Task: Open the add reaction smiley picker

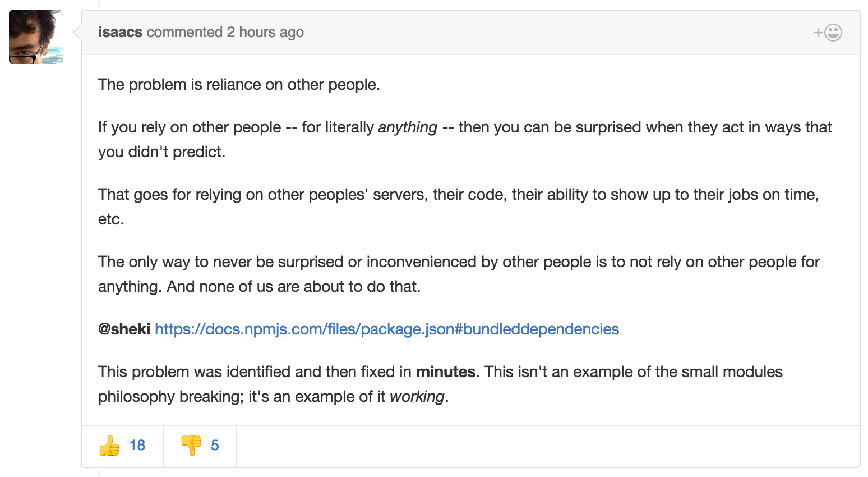Action: 828,33
